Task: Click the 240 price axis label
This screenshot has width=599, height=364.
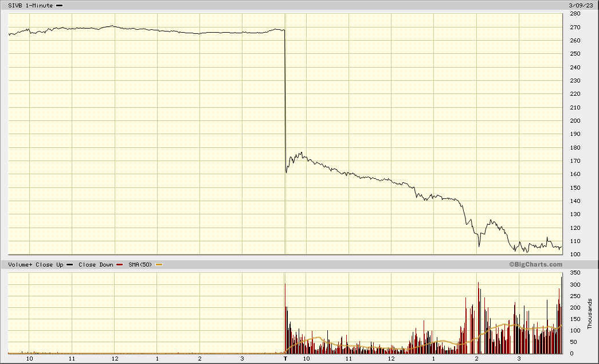Action: point(575,67)
